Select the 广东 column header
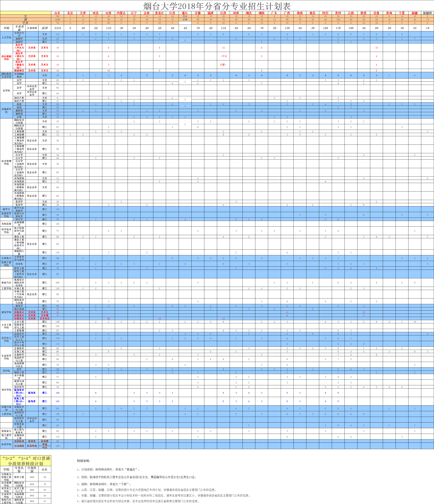 pyautogui.click(x=274, y=13)
